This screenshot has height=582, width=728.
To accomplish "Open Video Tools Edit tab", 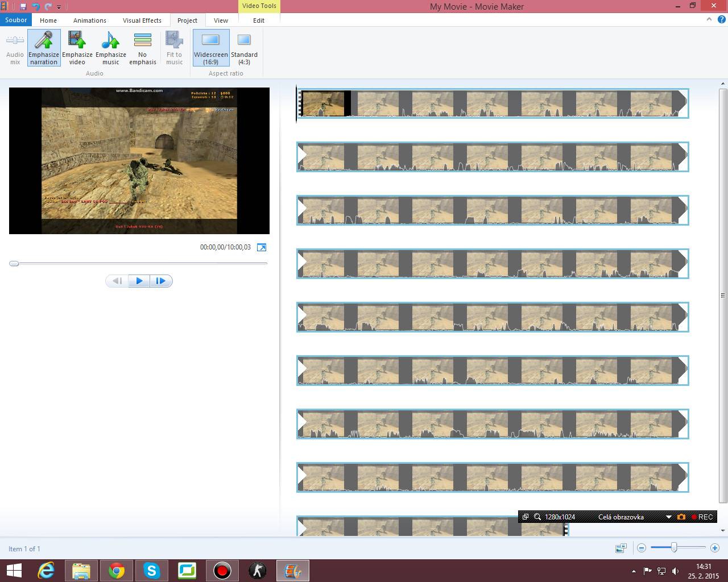I will [259, 20].
